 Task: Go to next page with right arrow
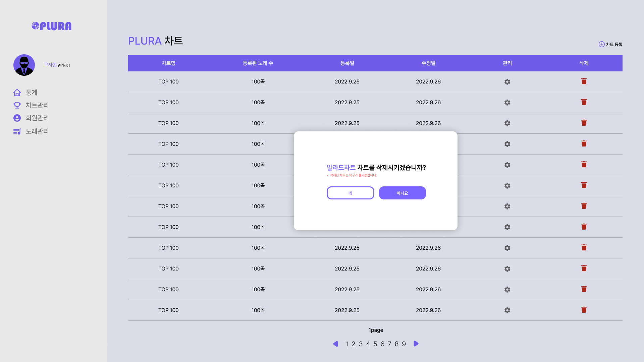point(416,344)
